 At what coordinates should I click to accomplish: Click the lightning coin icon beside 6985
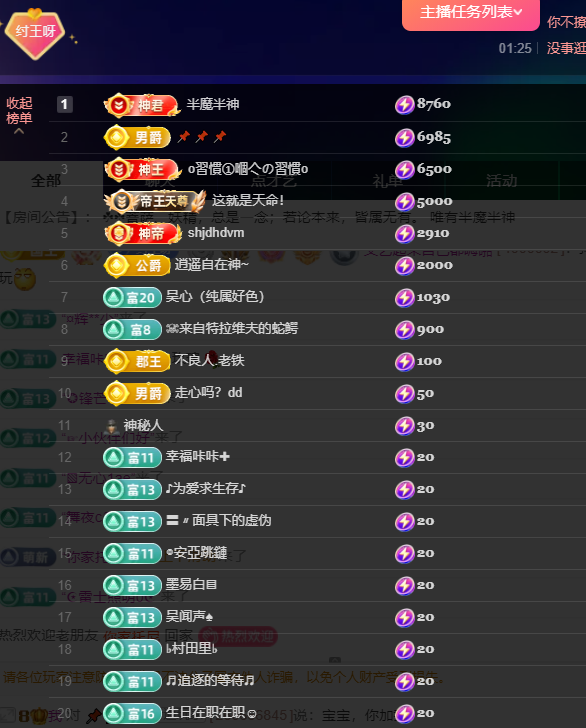point(404,138)
